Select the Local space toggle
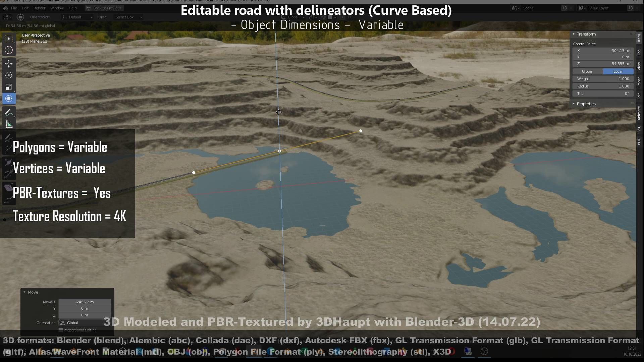Viewport: 644px width, 362px height. click(618, 71)
